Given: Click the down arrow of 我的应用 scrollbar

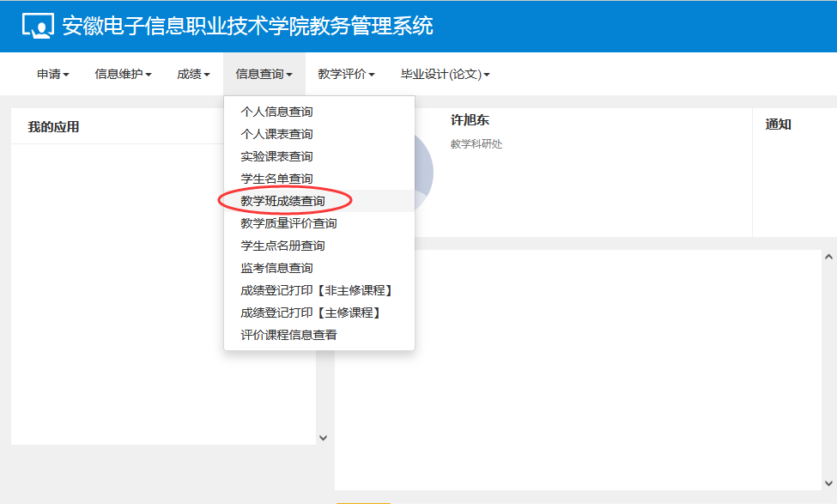Looking at the screenshot, I should point(323,438).
